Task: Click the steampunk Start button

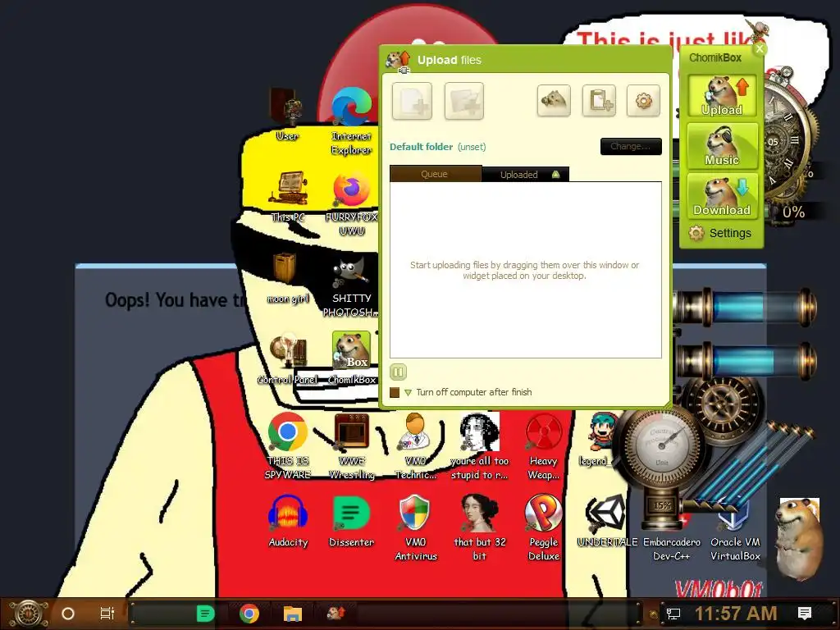Action: pos(29,614)
